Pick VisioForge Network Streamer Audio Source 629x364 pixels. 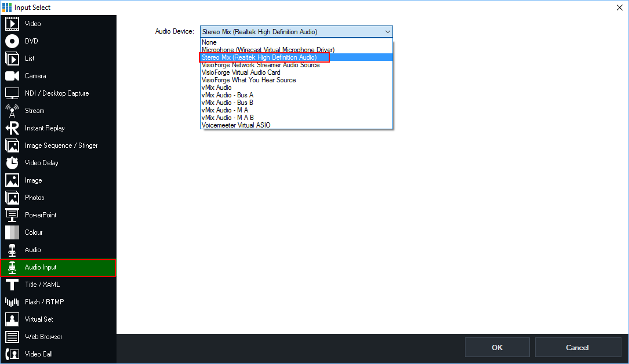296,65
